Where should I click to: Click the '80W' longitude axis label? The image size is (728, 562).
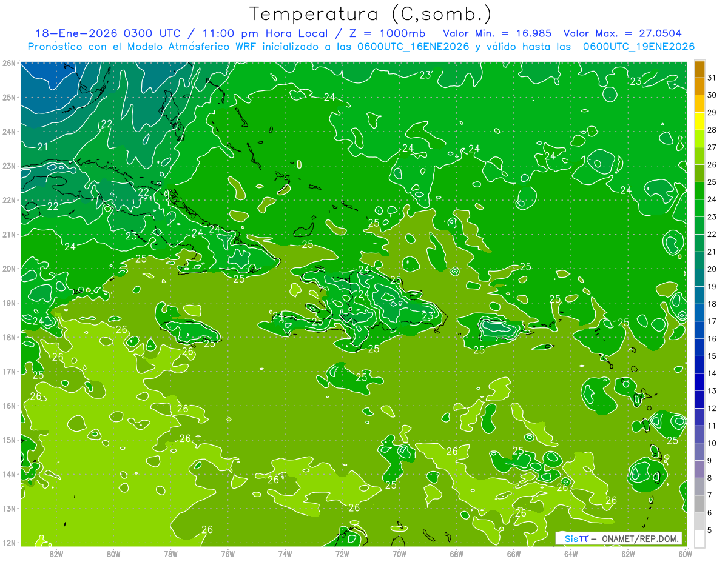click(113, 554)
